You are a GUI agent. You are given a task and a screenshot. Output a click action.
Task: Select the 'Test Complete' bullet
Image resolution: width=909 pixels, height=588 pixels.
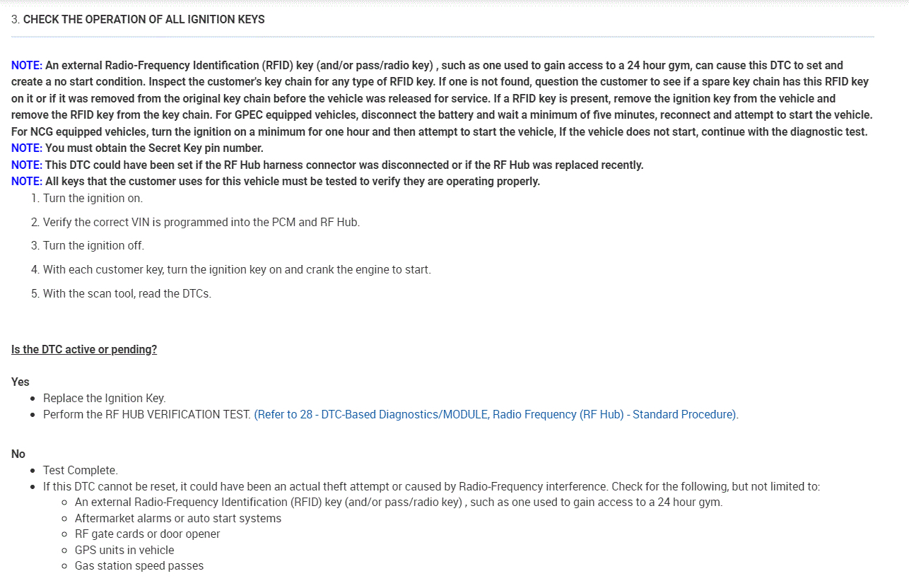80,470
